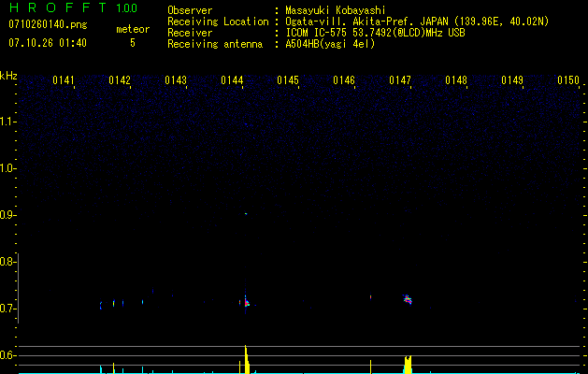Select the file name 0710260140.png

click(48, 24)
